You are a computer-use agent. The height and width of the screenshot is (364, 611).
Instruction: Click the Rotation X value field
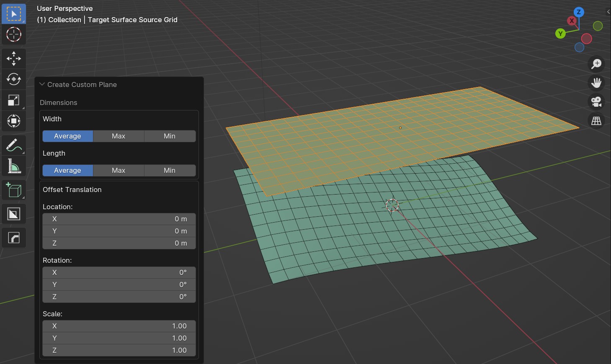tap(119, 272)
